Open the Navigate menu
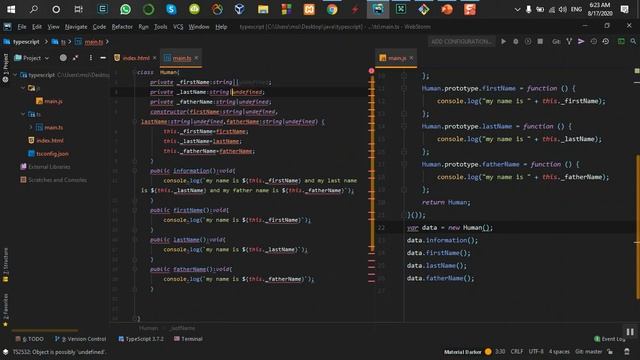The height and width of the screenshot is (360, 640). (76, 27)
